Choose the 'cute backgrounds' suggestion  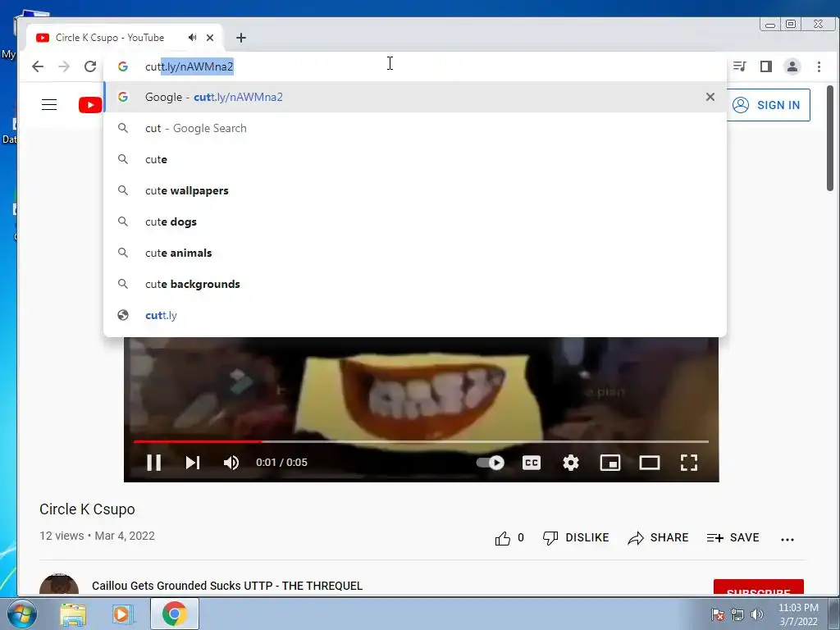pyautogui.click(x=415, y=284)
